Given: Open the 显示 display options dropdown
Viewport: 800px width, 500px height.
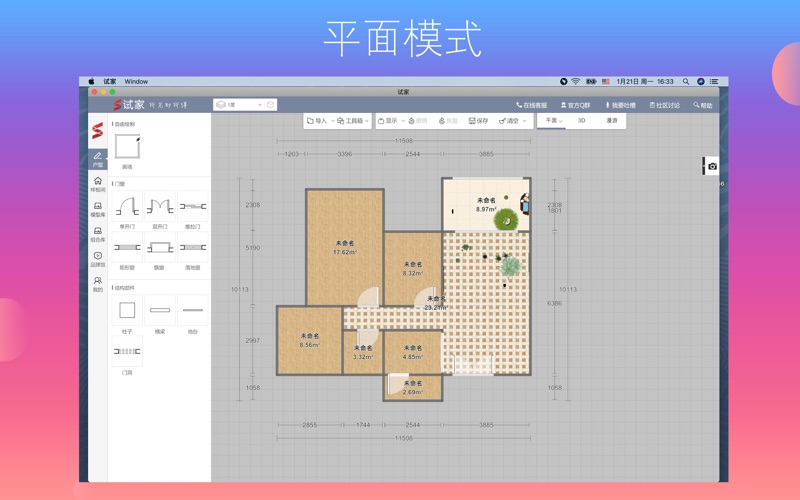Looking at the screenshot, I should (391, 121).
